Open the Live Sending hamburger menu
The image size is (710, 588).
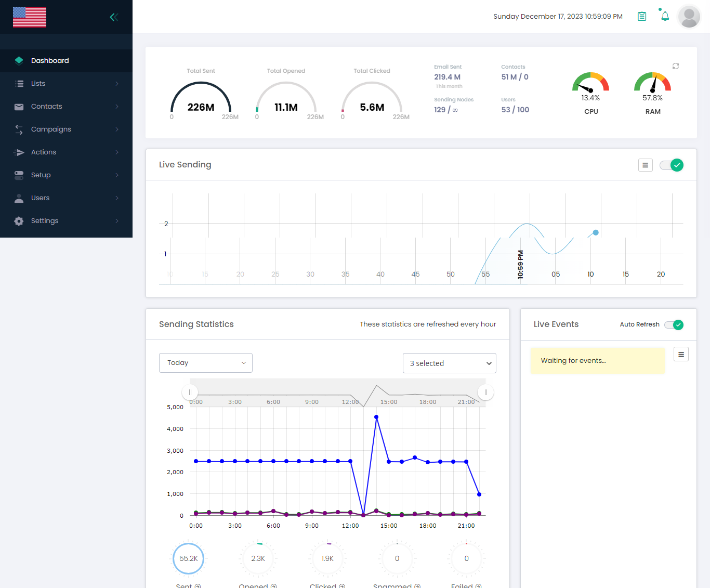coord(645,165)
